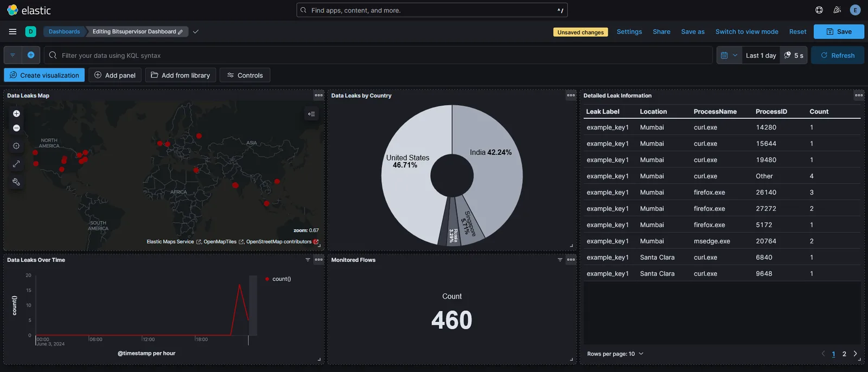The width and height of the screenshot is (868, 372).
Task: Sort table by Leak Label column
Action: pos(603,111)
